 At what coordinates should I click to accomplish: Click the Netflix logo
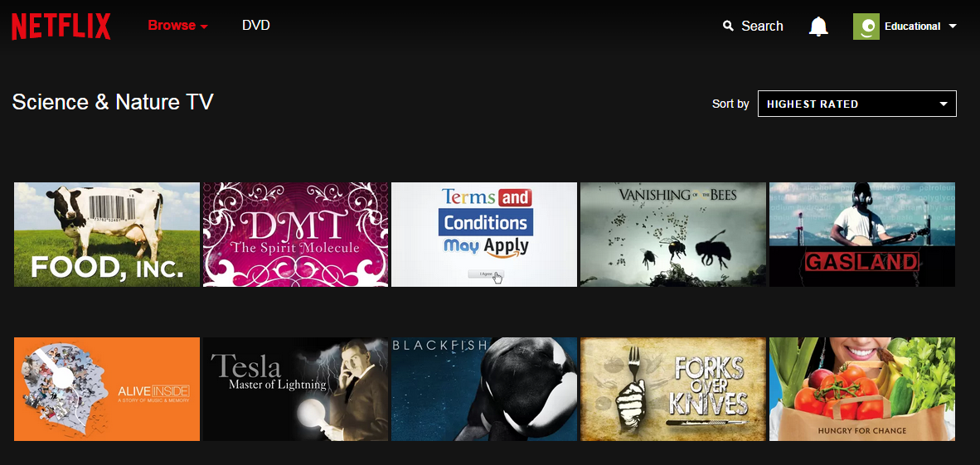coord(61,27)
